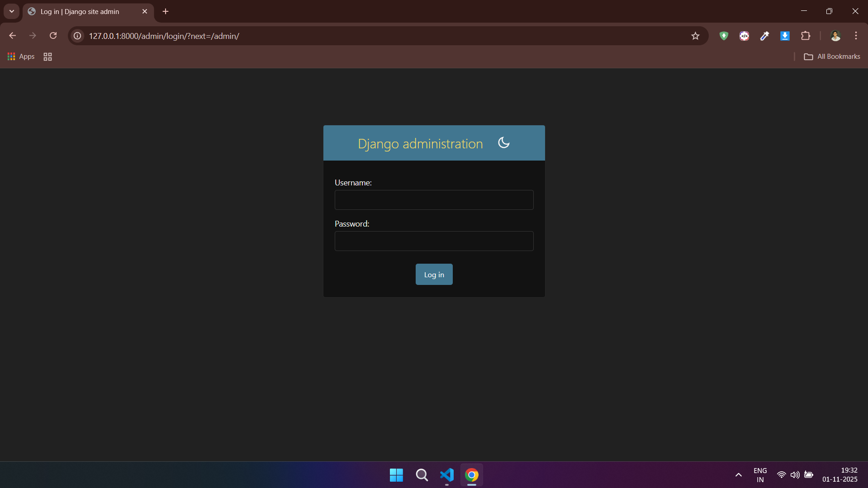Focus the Password input field
The image size is (868, 488).
(x=434, y=241)
